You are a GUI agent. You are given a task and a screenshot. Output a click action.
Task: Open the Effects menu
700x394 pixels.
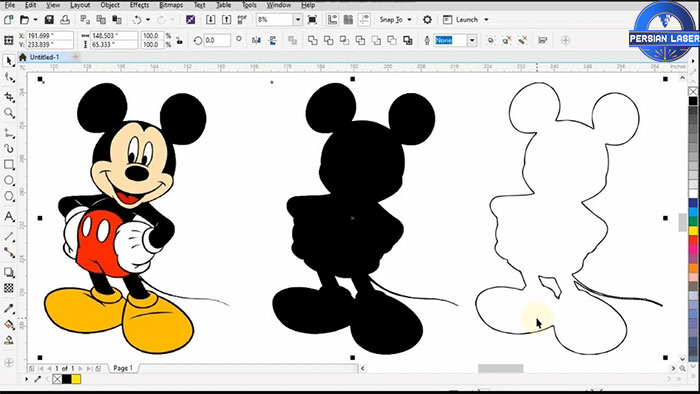point(139,5)
